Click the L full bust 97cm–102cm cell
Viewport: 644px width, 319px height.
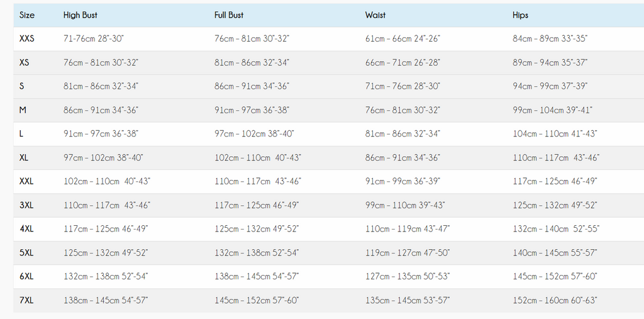tap(254, 134)
